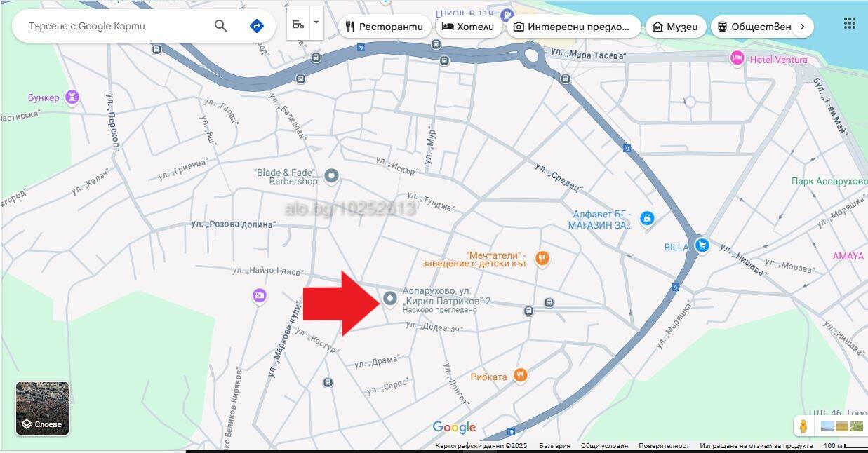Image resolution: width=868 pixels, height=453 pixels.
Task: Open the BILLA shopping cart icon
Action: 701,245
